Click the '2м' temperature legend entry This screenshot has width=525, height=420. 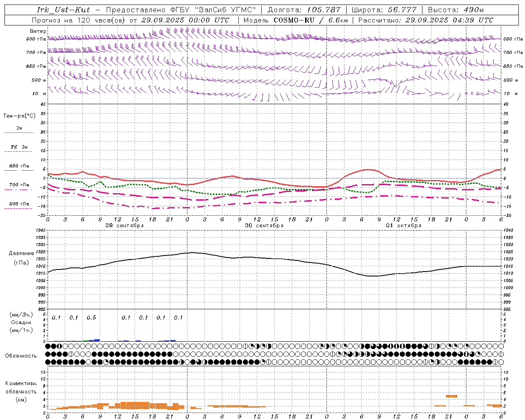[x=19, y=128]
